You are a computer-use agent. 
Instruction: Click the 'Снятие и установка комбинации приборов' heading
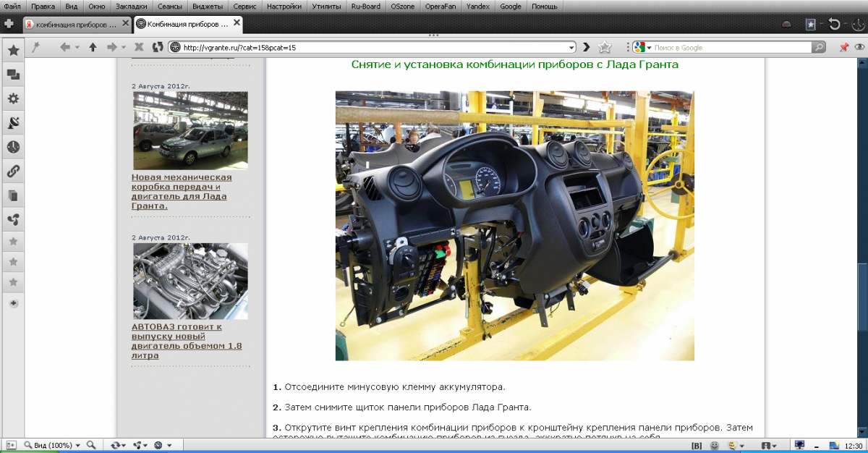tap(515, 64)
